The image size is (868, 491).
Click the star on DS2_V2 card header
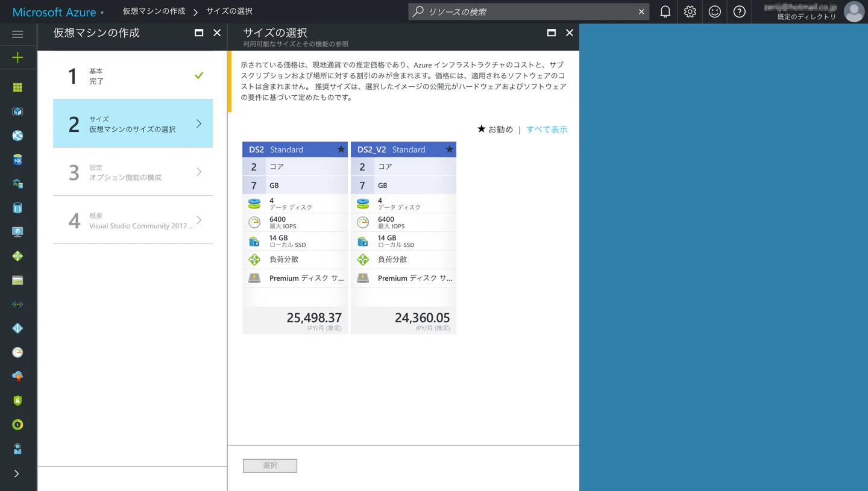[x=449, y=149]
